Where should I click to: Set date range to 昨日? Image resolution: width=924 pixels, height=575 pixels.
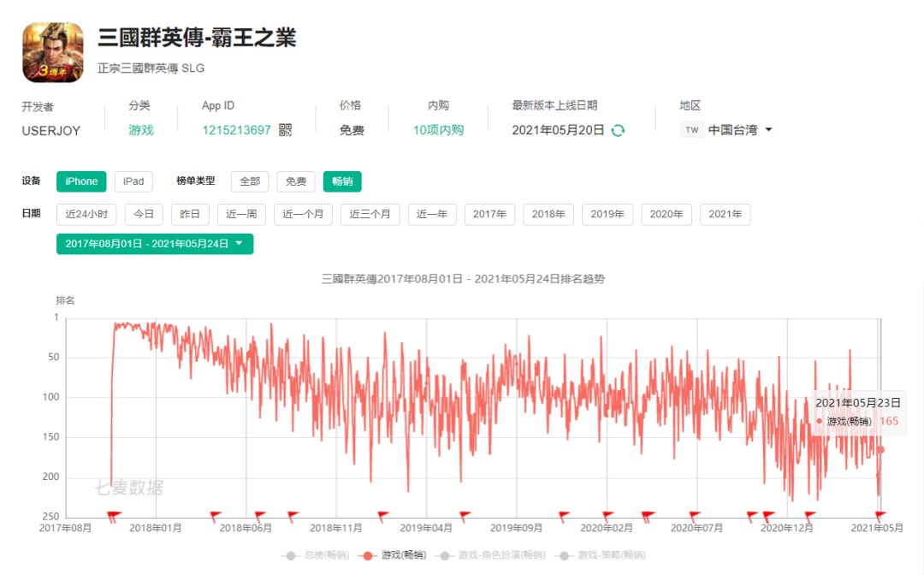pyautogui.click(x=190, y=215)
